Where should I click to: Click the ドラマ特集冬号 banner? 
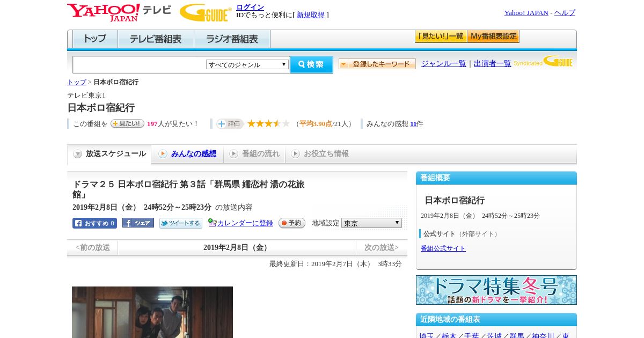click(x=496, y=290)
